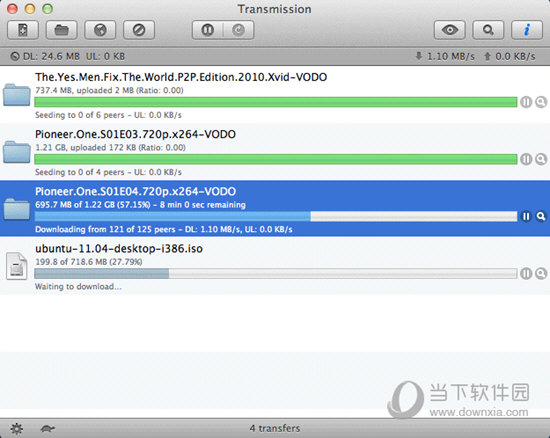Close the Transmission window
This screenshot has width=550, height=438.
[12, 9]
